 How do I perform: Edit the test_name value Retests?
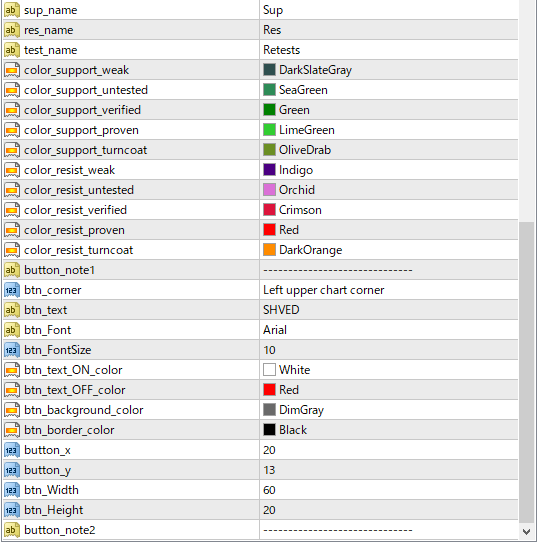pos(281,50)
